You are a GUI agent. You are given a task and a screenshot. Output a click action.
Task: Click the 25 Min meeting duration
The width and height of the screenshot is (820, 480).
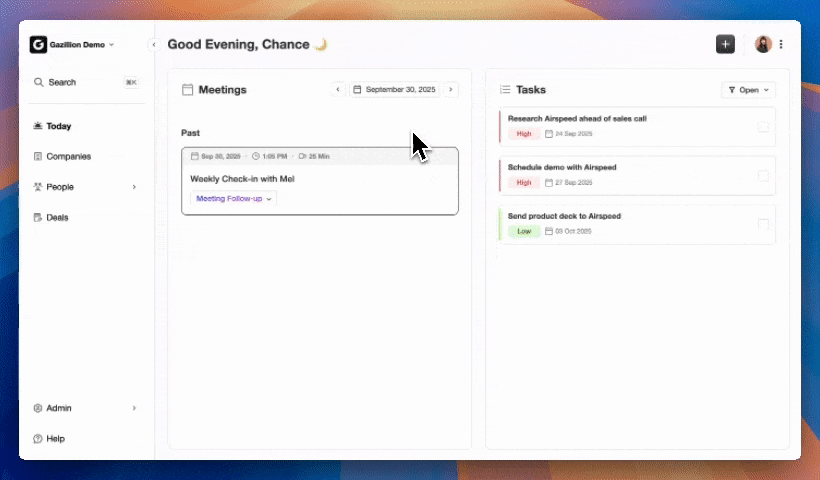314,156
